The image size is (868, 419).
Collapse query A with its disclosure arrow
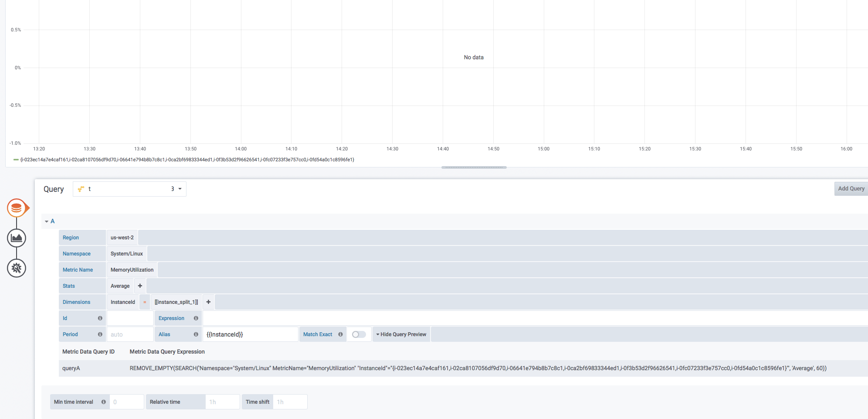(x=46, y=221)
